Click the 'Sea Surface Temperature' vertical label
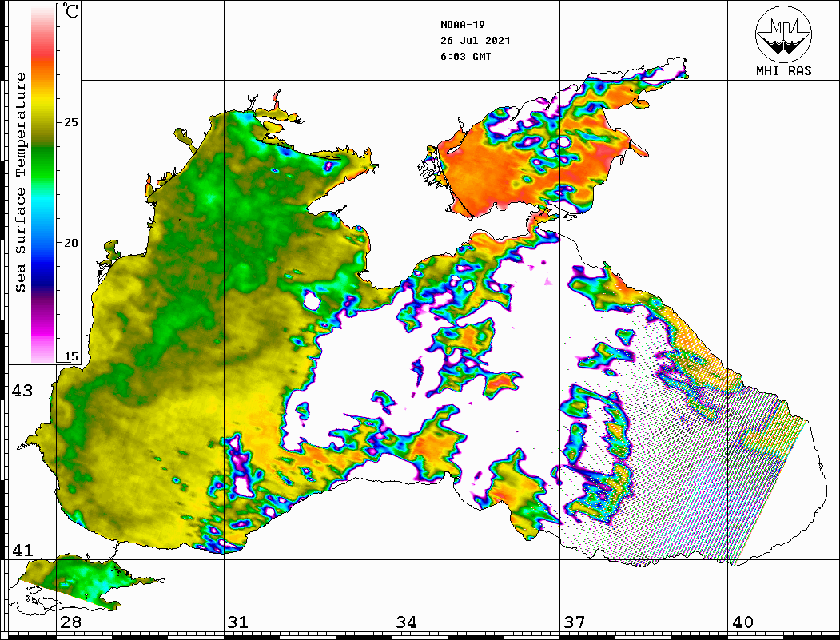840x640 pixels. point(20,182)
